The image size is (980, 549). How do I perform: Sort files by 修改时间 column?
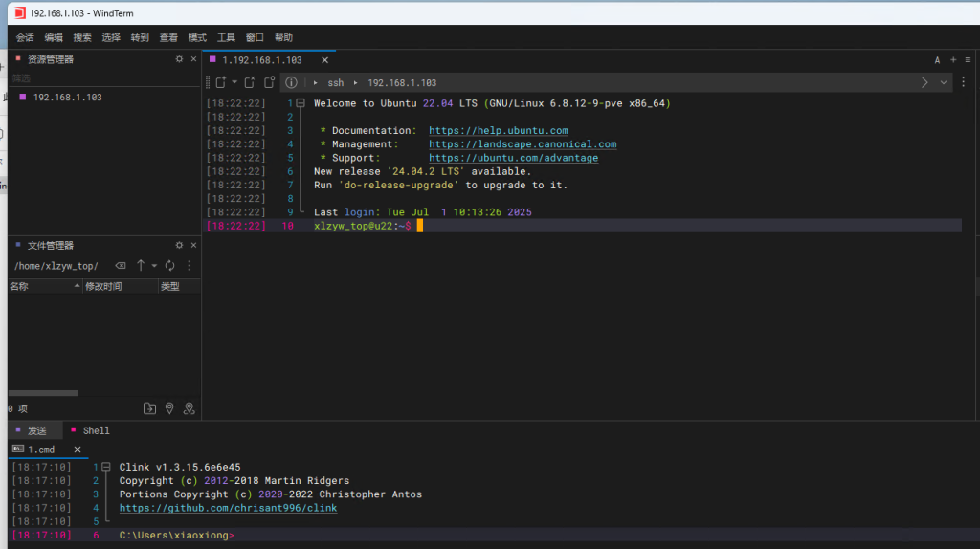(121, 286)
